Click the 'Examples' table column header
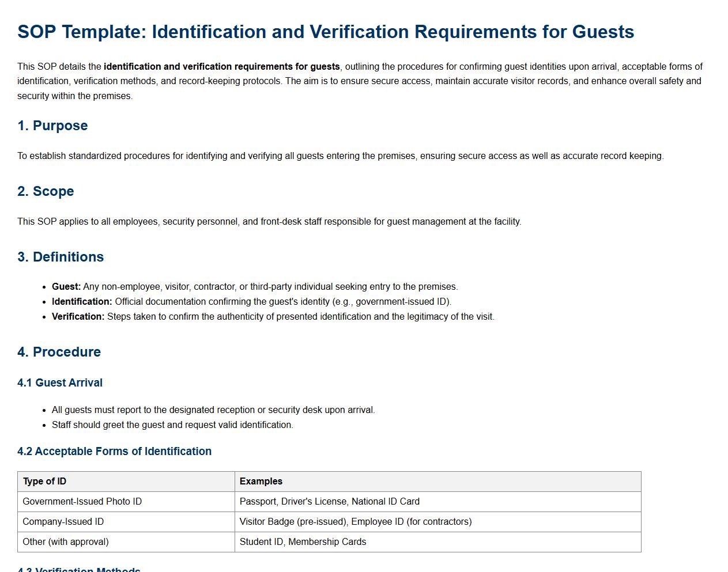Image resolution: width=728 pixels, height=572 pixels. pos(261,482)
